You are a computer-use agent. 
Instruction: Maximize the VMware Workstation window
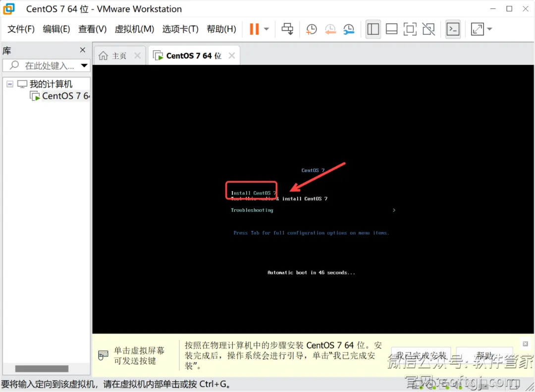click(509, 9)
